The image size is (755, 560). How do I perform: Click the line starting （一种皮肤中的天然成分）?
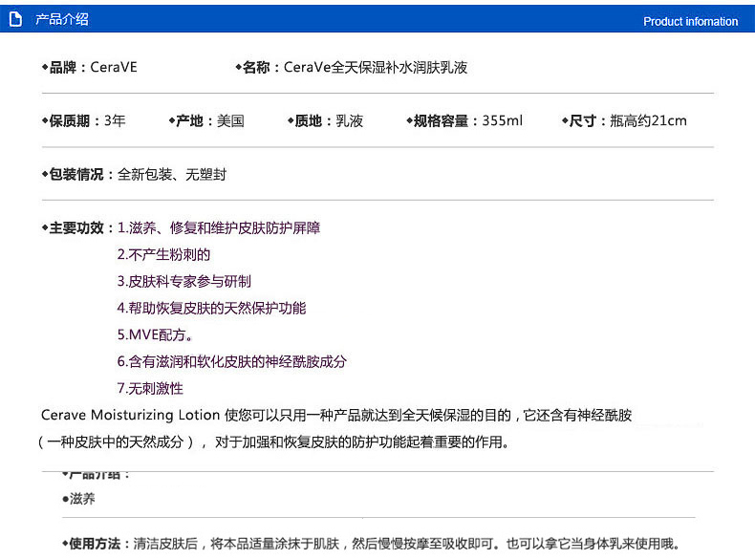click(273, 442)
